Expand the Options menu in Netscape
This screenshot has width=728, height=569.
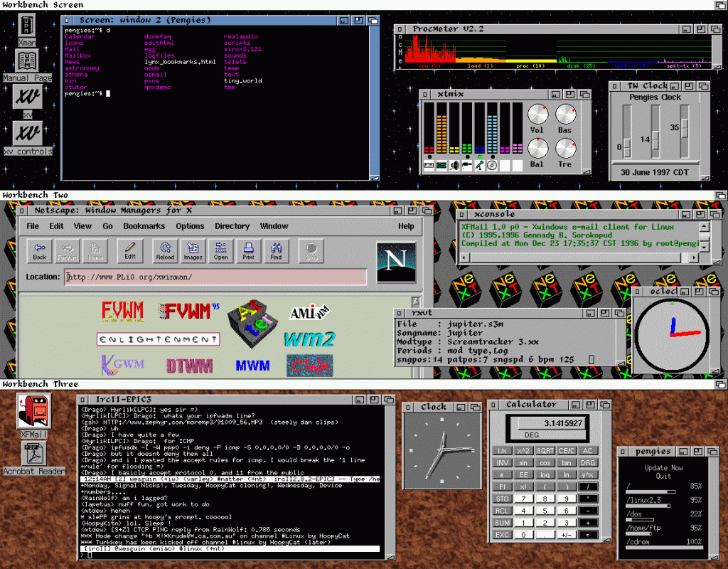point(190,226)
